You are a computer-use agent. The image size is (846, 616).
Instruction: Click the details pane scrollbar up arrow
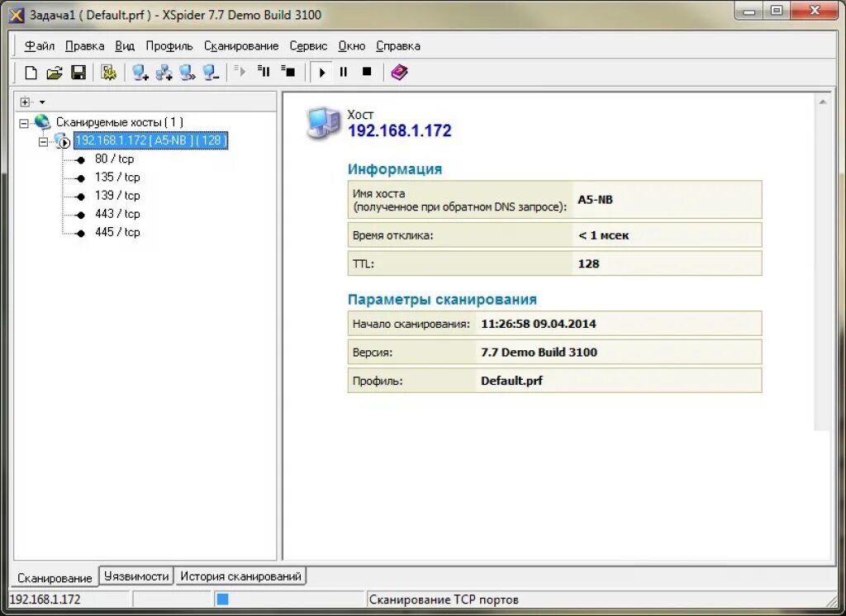tap(822, 102)
